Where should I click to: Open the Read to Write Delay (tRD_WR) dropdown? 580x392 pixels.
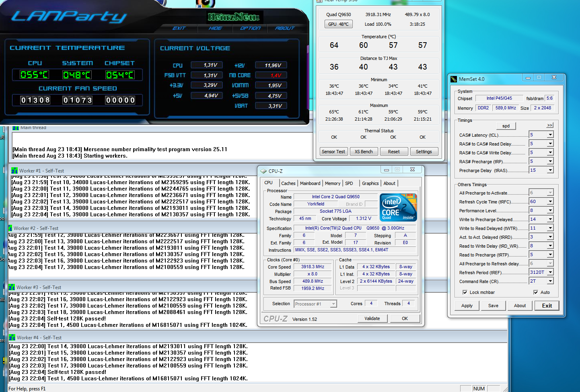tap(550, 246)
